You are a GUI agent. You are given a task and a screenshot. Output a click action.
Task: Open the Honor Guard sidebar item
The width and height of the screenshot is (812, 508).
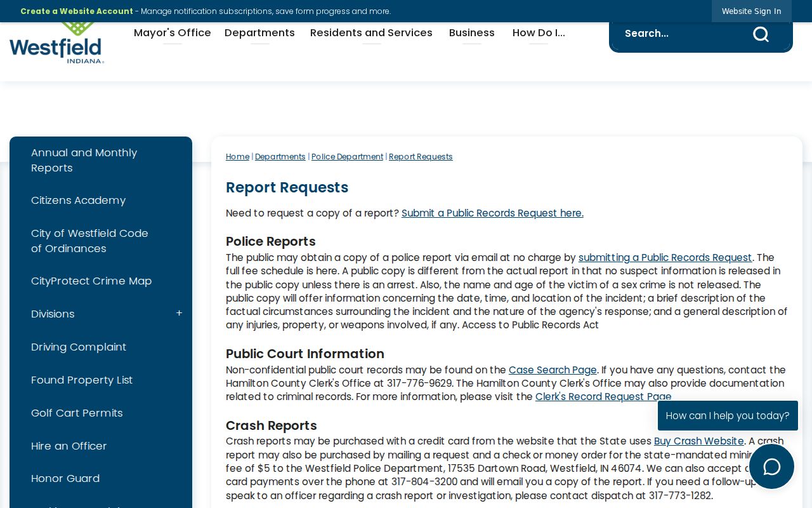click(x=101, y=479)
